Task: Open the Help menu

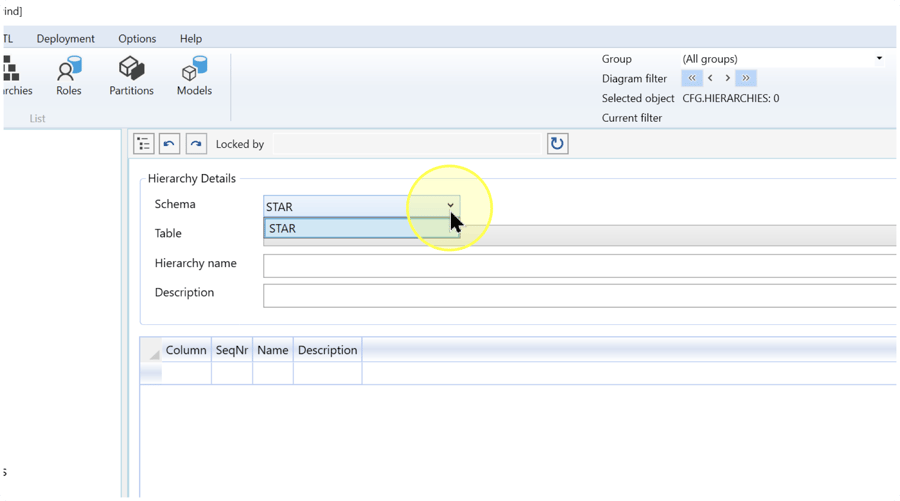Action: pos(191,38)
